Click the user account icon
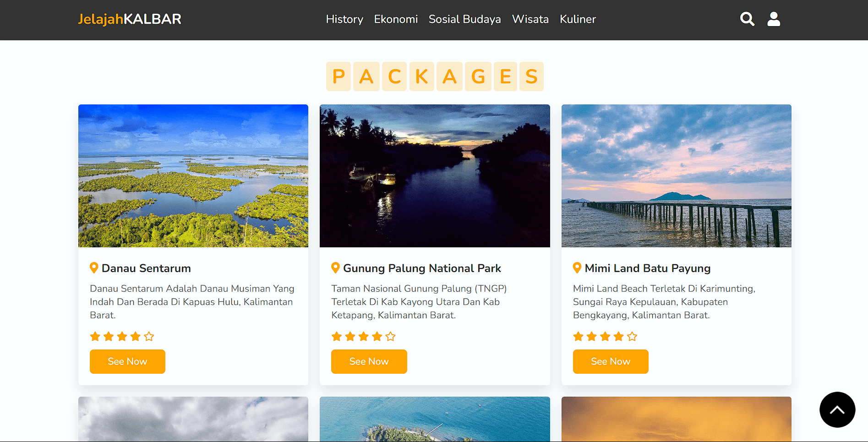This screenshot has width=868, height=442. 774,19
